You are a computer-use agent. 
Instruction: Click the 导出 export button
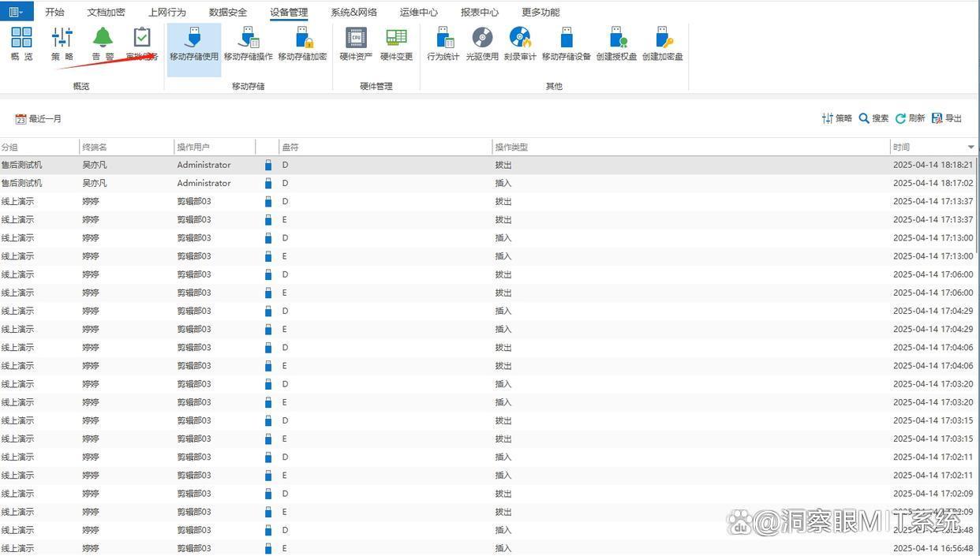[947, 118]
